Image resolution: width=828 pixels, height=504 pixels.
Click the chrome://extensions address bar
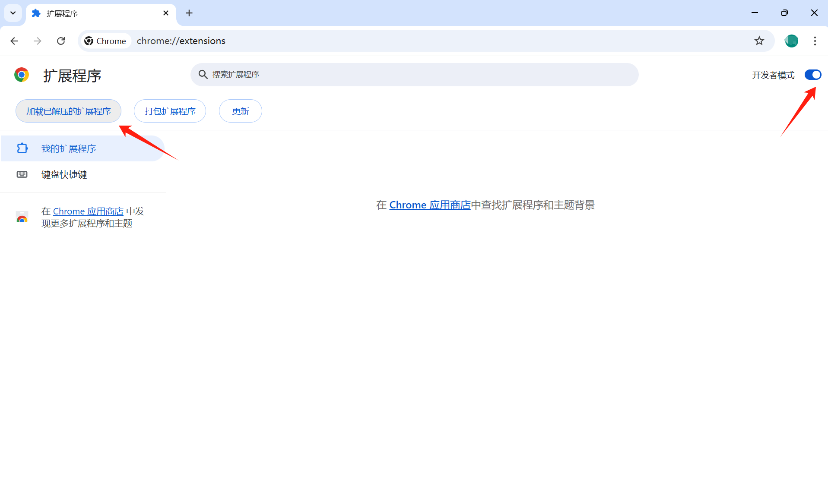point(389,41)
